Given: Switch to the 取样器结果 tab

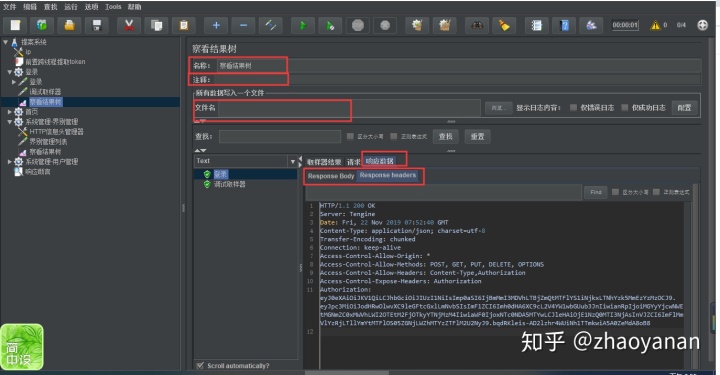Looking at the screenshot, I should 324,162.
